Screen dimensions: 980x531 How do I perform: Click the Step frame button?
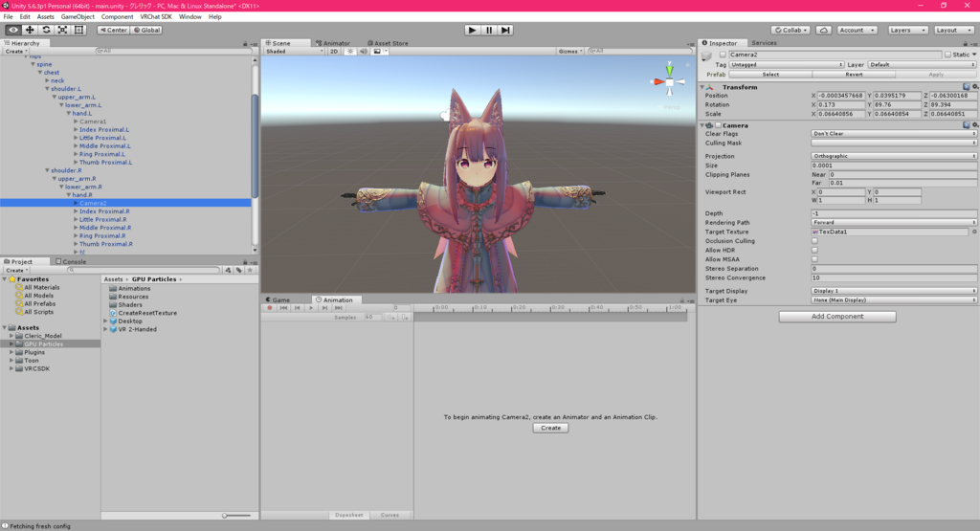pyautogui.click(x=505, y=30)
